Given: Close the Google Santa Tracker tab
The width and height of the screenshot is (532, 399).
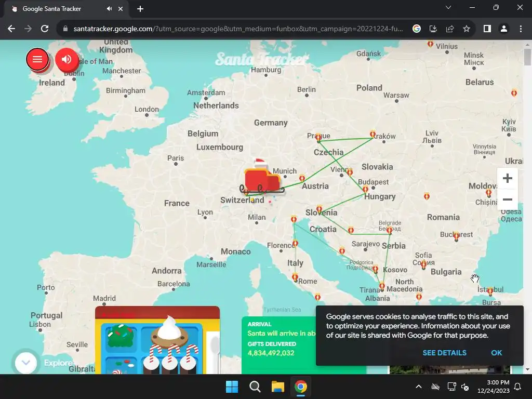Looking at the screenshot, I should (121, 9).
